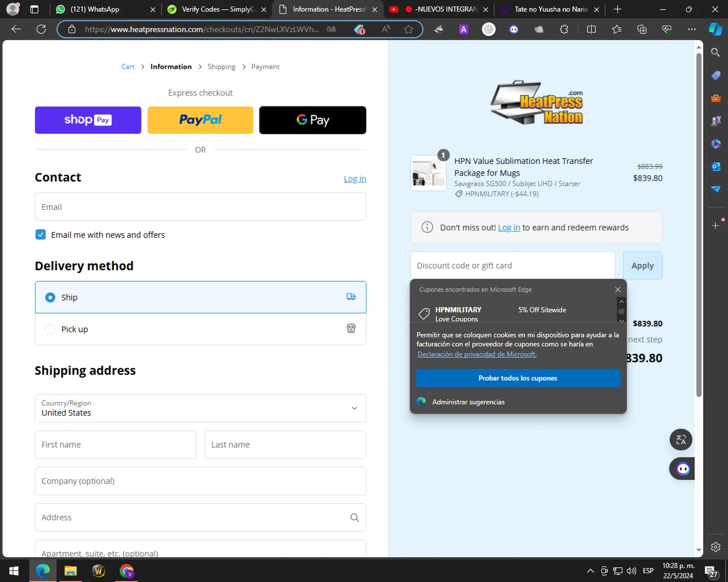The height and width of the screenshot is (582, 728).
Task: Open the Outlook icon in sidebar
Action: pyautogui.click(x=716, y=166)
